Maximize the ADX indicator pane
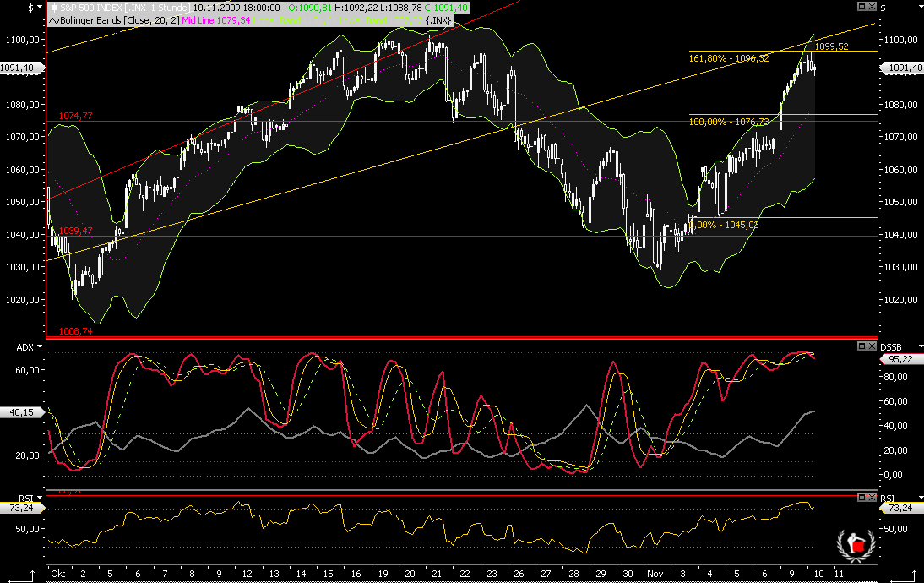 tap(861, 346)
